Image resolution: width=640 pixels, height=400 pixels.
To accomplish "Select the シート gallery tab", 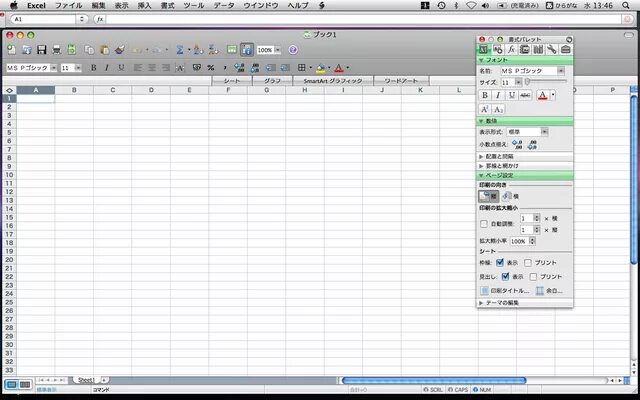I will 232,81.
